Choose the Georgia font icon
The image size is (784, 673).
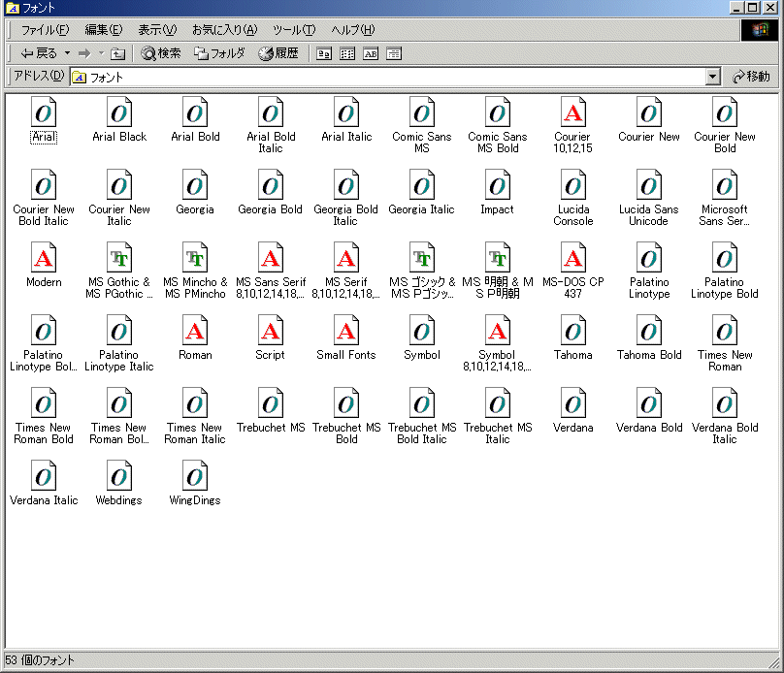pyautogui.click(x=194, y=185)
